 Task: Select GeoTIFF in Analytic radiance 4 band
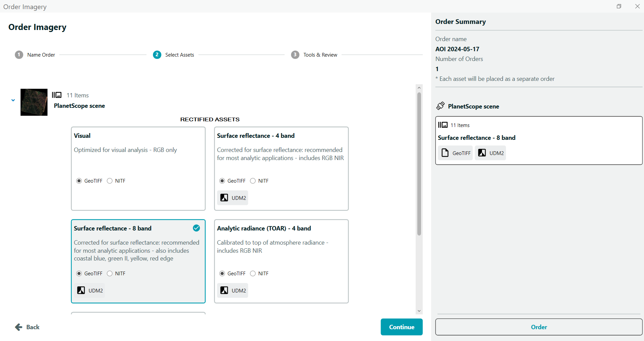click(222, 274)
